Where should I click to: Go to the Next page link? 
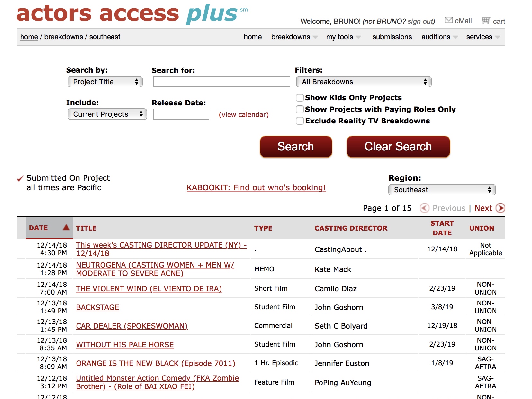coord(483,208)
